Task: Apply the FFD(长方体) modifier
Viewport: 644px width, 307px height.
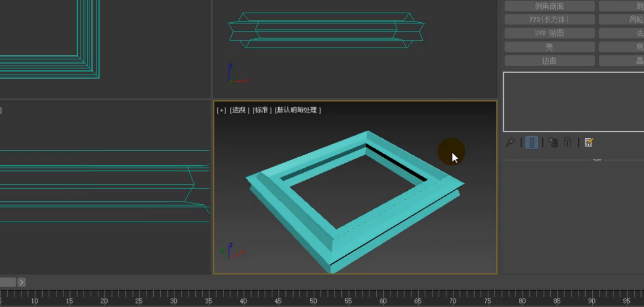Action: tap(549, 19)
